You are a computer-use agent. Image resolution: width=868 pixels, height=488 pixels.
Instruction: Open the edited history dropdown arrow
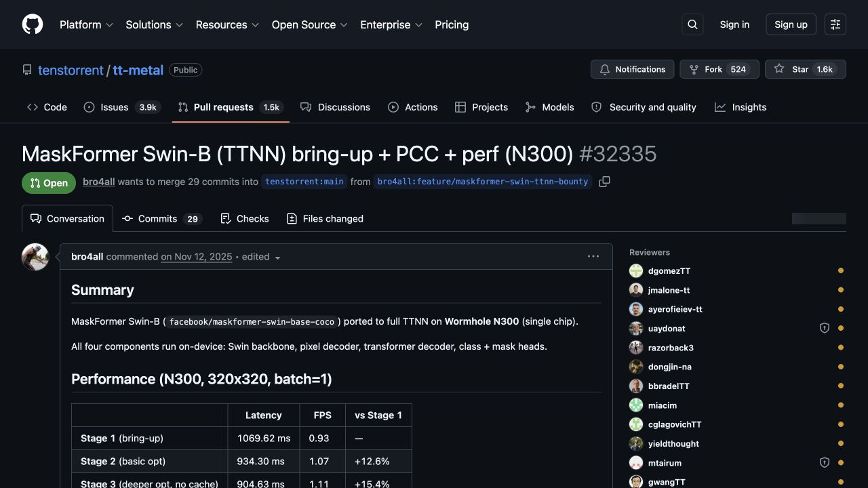click(x=277, y=258)
